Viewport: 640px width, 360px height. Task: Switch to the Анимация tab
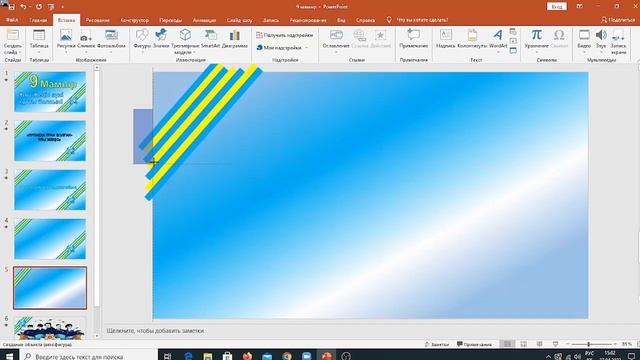click(204, 20)
